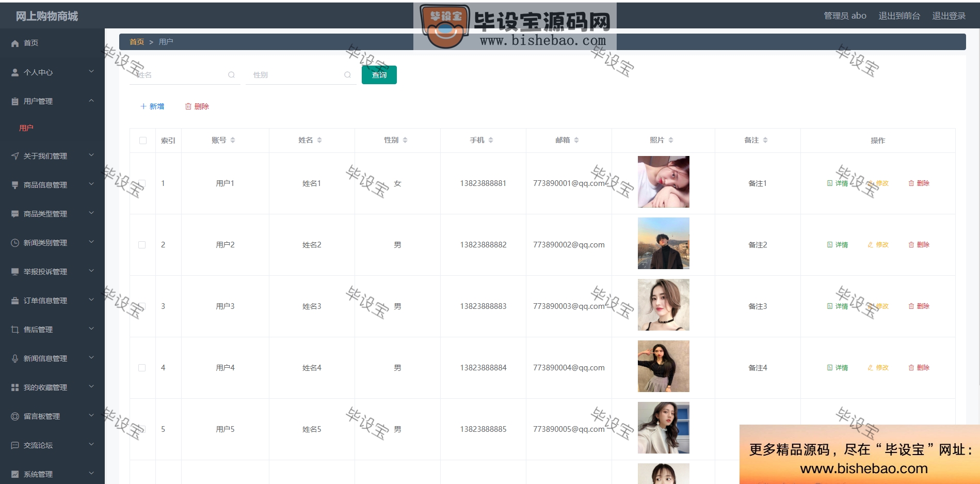This screenshot has height=484, width=980.
Task: Click the 订单信息管理 briefcase icon
Action: (15, 301)
